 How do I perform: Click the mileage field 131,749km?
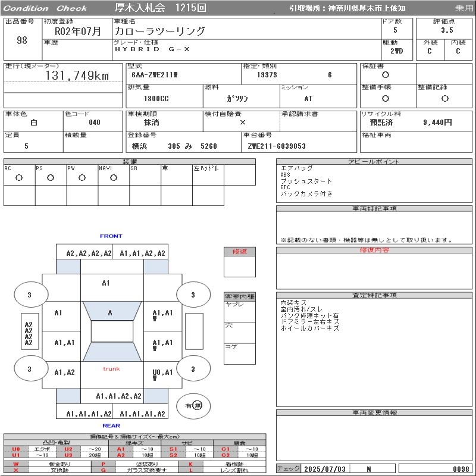tap(77, 76)
